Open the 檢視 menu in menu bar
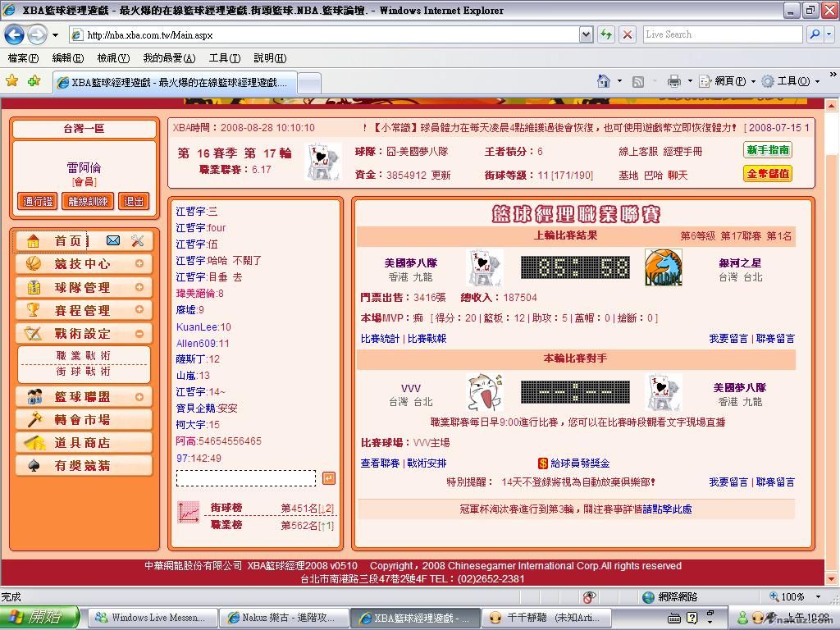This screenshot has height=630, width=840. click(113, 58)
